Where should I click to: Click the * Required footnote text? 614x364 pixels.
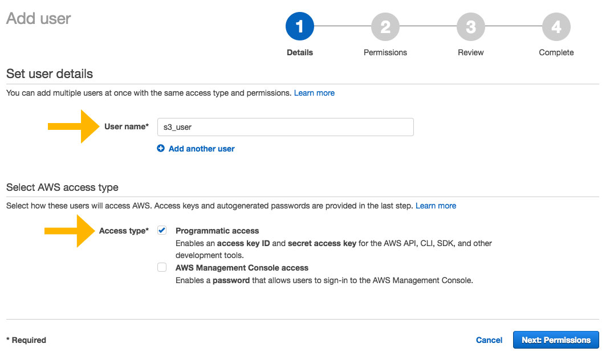[x=26, y=340]
